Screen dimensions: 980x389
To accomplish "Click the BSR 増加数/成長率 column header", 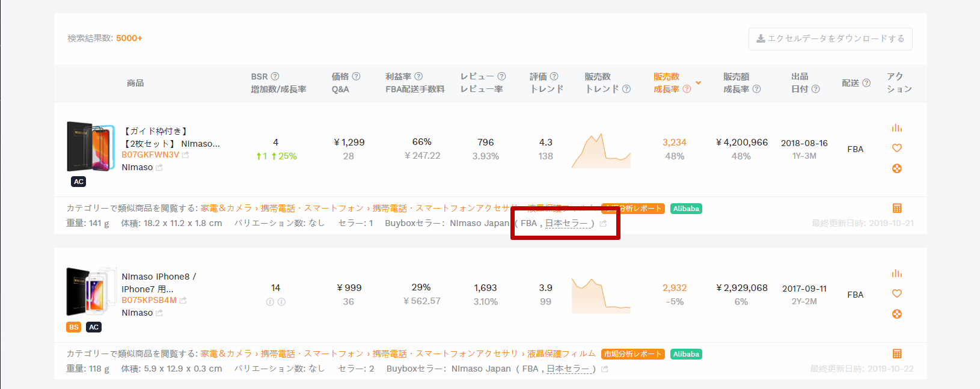I will click(x=278, y=83).
